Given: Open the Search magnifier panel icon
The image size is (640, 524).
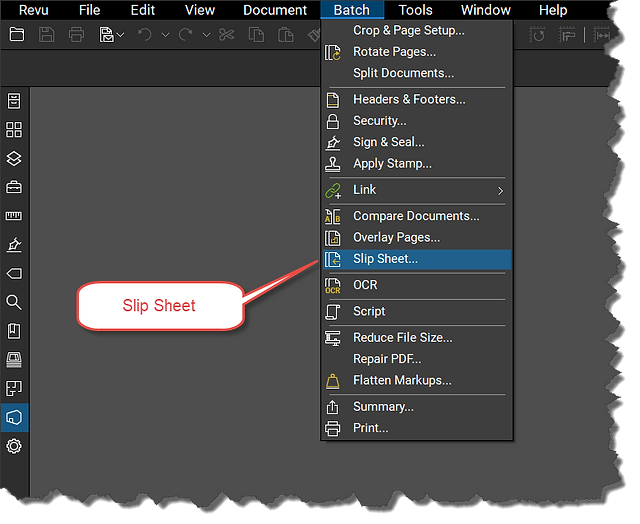Looking at the screenshot, I should (14, 302).
